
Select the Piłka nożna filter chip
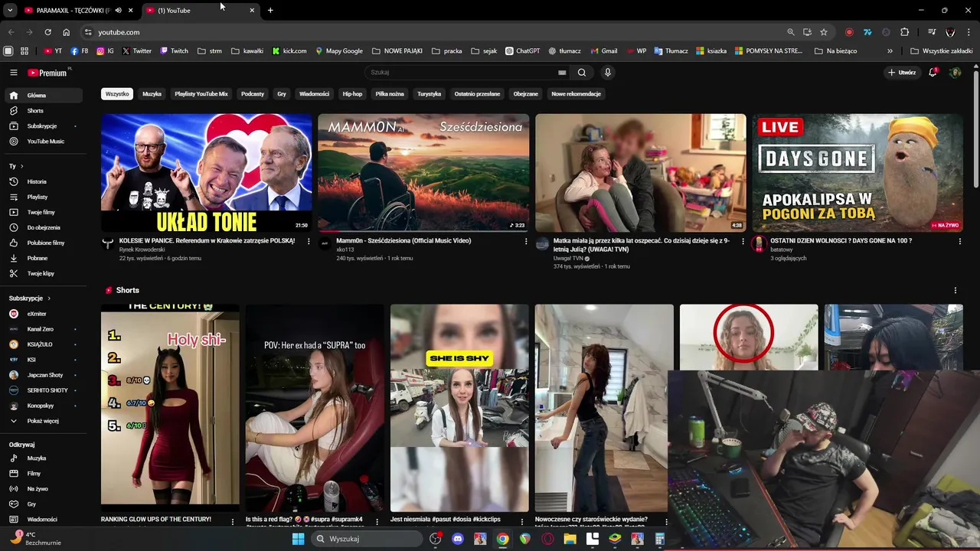(x=390, y=94)
